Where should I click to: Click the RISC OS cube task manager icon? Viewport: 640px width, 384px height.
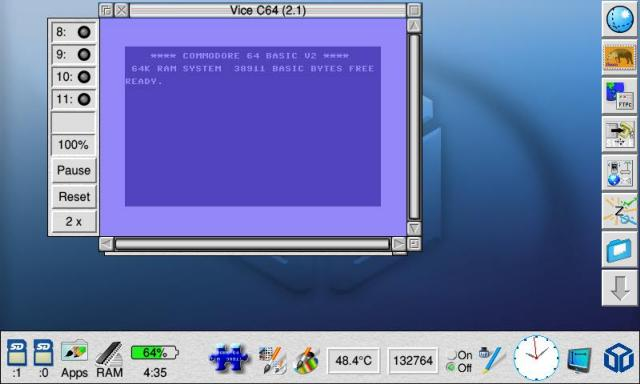(x=618, y=358)
